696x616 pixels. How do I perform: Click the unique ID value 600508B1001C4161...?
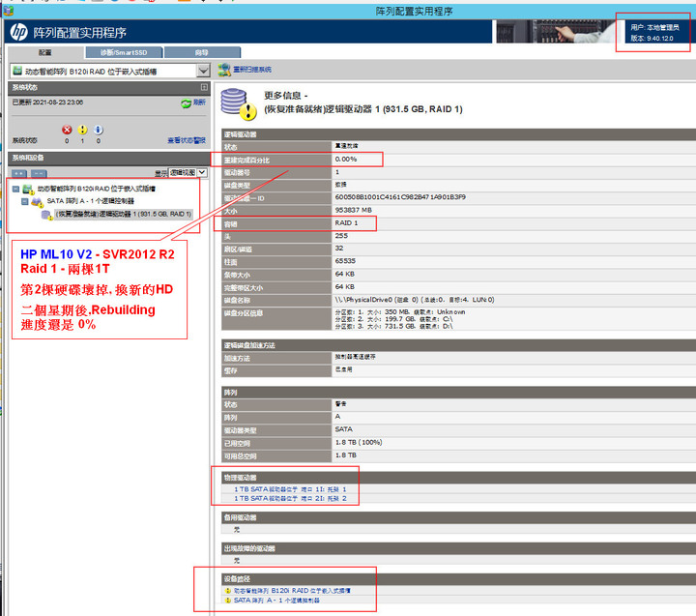(400, 197)
